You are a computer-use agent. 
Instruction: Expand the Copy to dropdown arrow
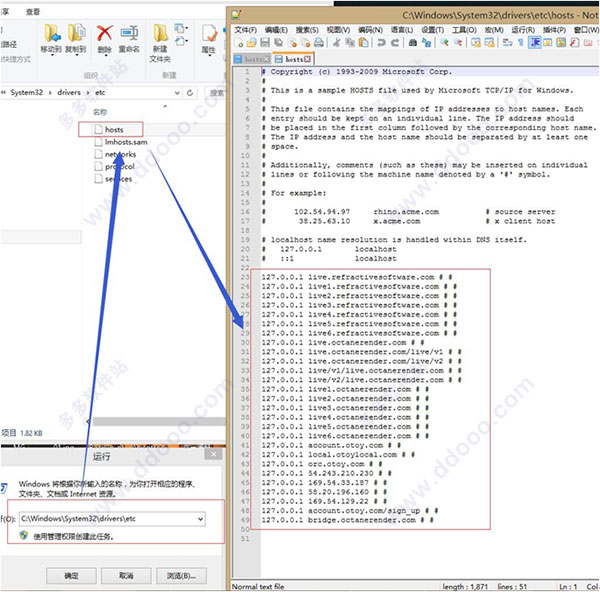[77, 55]
